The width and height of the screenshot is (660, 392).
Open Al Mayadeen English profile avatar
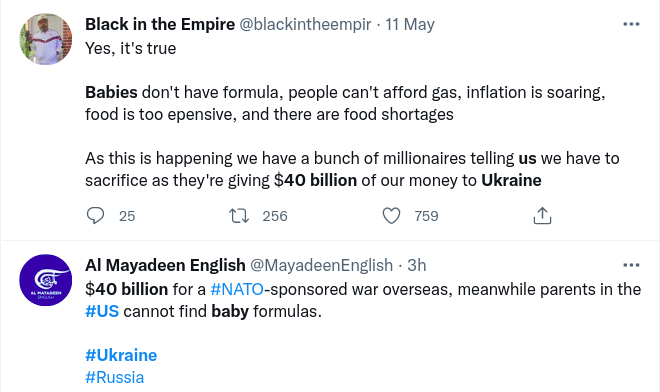45,280
